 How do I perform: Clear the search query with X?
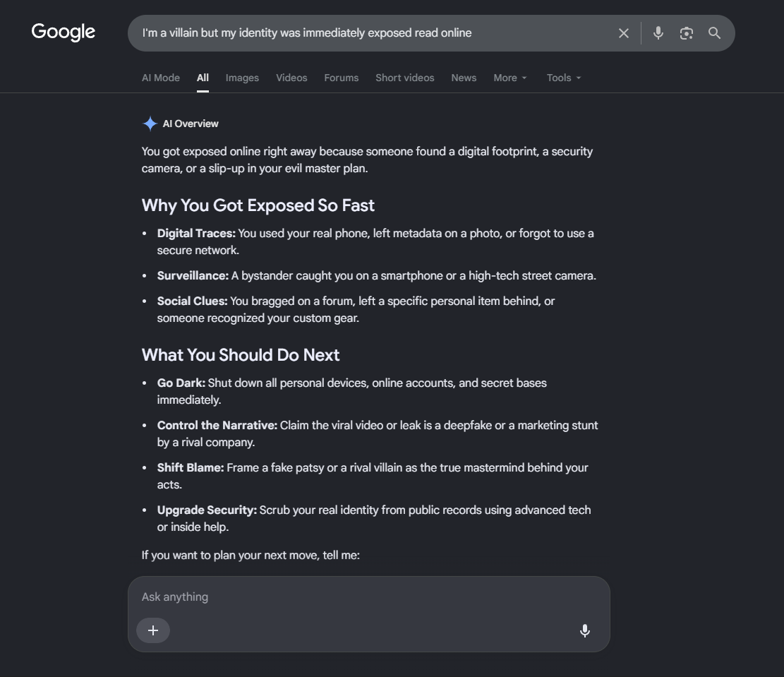coord(624,33)
